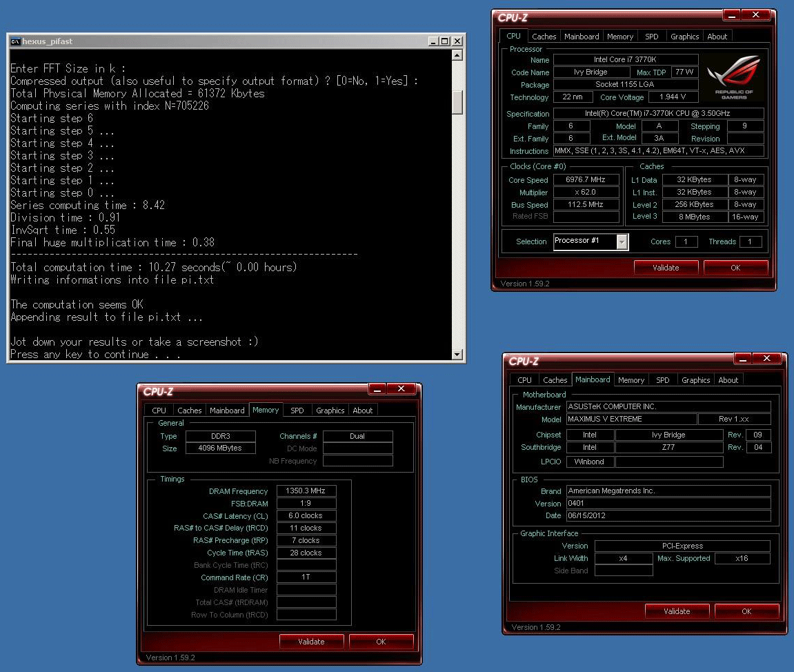Switch to the CPU tab in the Memory window
The image size is (794, 672).
pos(159,411)
